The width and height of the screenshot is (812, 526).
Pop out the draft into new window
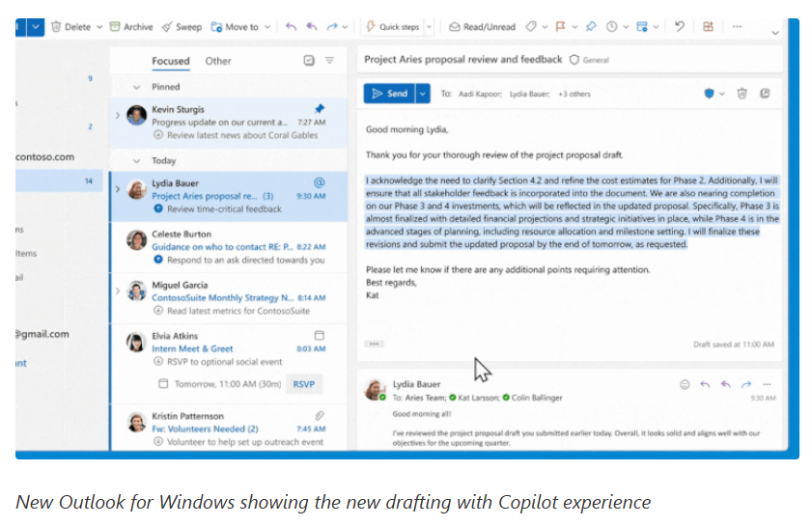765,94
